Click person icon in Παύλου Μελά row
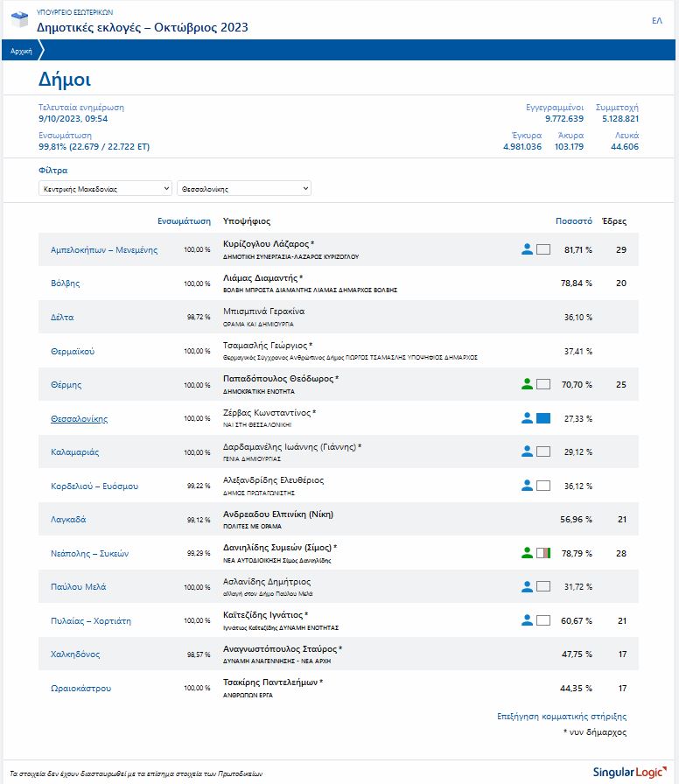Image resolution: width=679 pixels, height=784 pixels. [x=527, y=586]
